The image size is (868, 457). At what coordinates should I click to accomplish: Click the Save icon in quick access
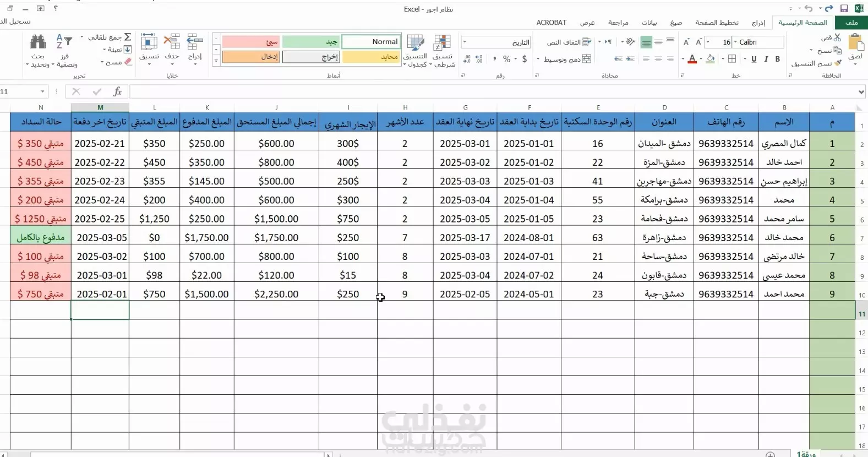tap(844, 9)
